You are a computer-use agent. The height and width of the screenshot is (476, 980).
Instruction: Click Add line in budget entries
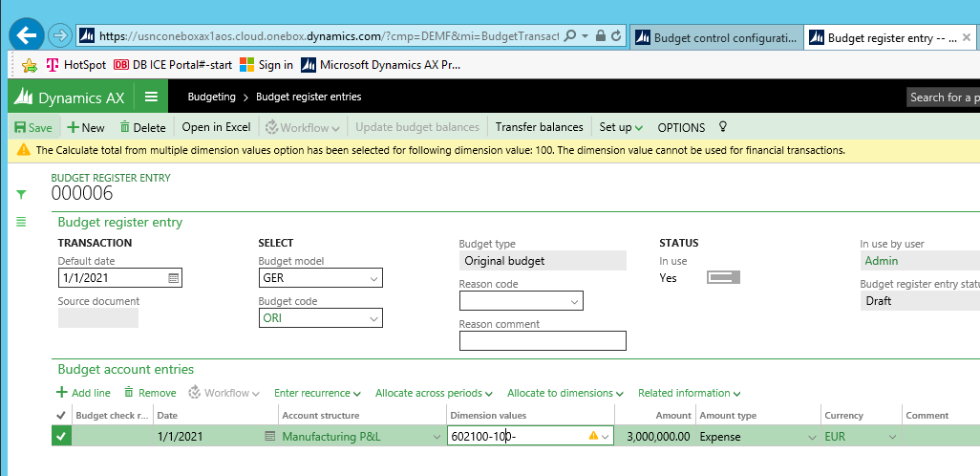83,393
